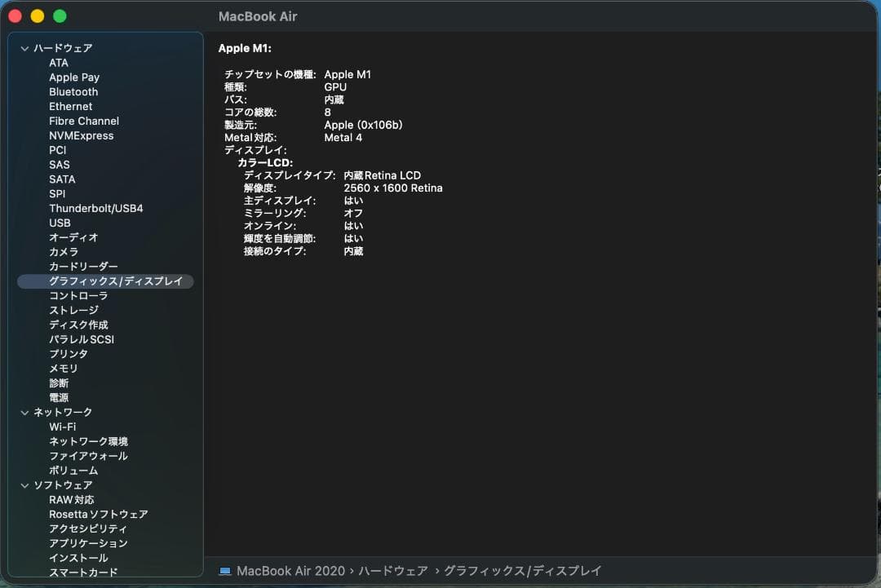Show the 電源 information
The image size is (881, 588).
point(59,398)
